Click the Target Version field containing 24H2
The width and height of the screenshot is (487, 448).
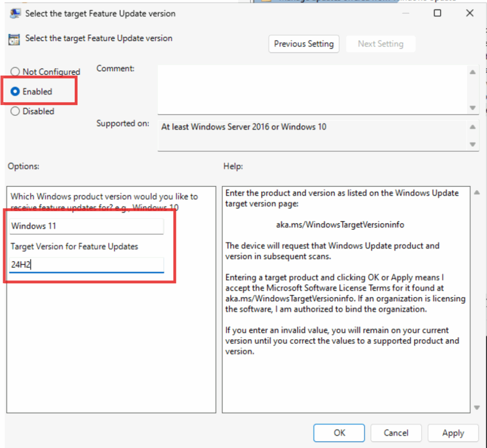(x=87, y=265)
